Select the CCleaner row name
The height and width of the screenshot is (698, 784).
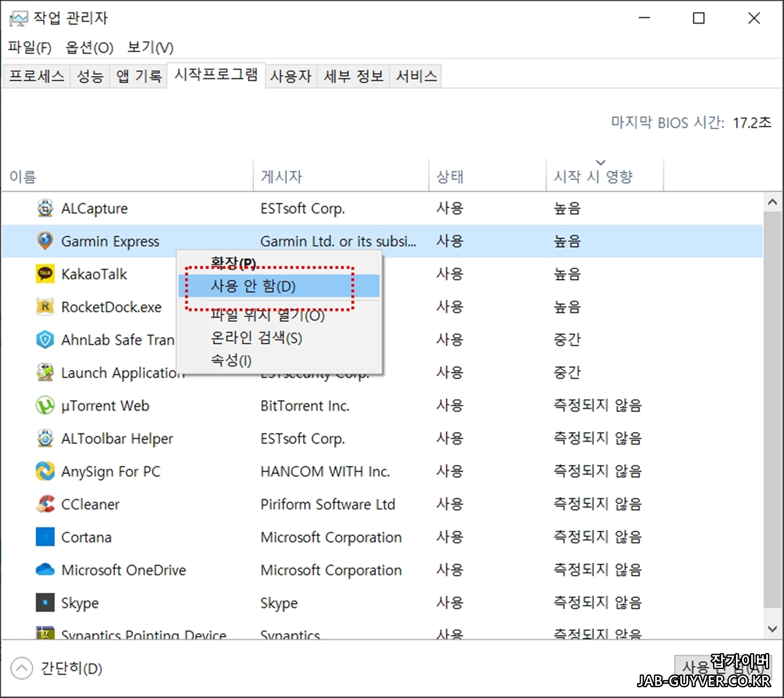tap(90, 504)
